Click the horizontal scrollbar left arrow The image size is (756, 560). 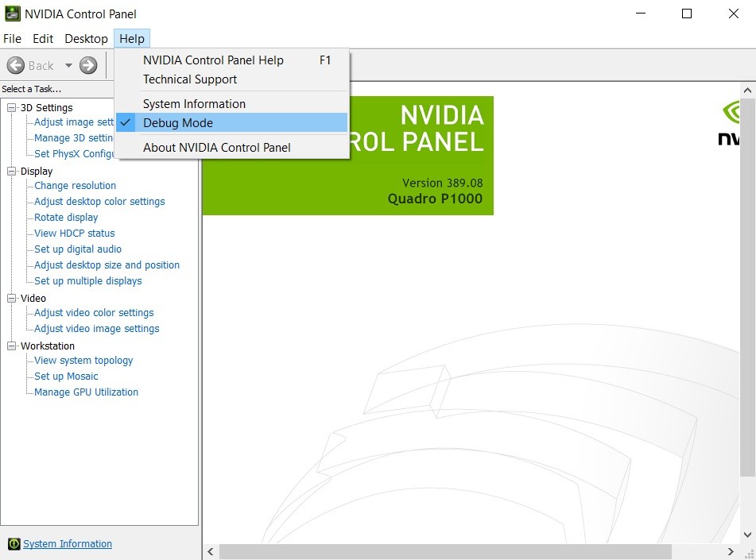tap(210, 551)
